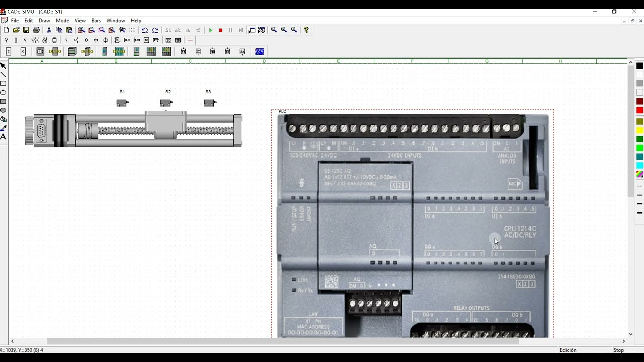Pick the yellow color swatch
This screenshot has width=644, height=362.
pos(640,130)
